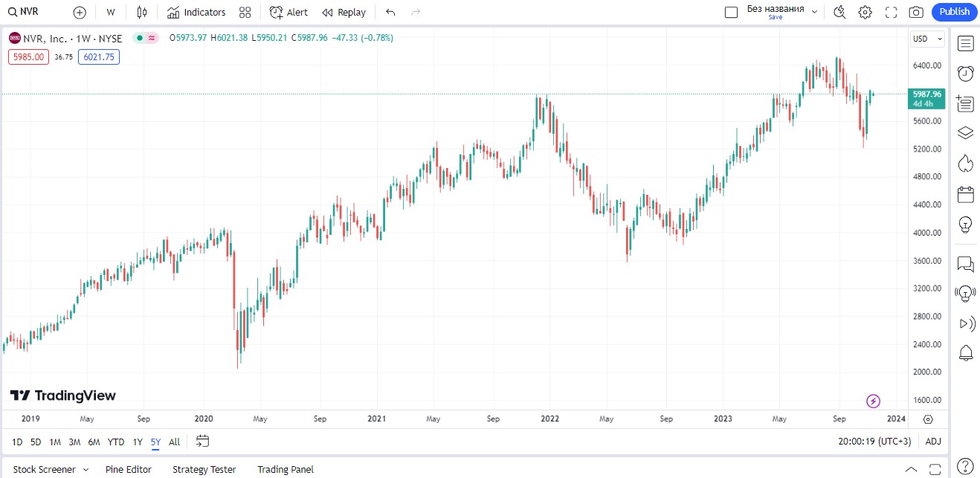Click the 6021.75 buy price button
Image resolution: width=980 pixels, height=478 pixels.
(x=99, y=56)
